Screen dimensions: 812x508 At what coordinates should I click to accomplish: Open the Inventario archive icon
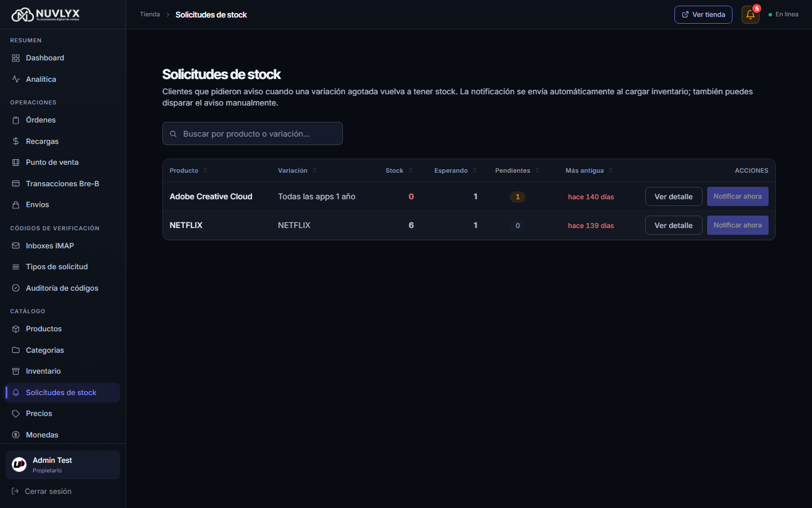[x=16, y=371]
